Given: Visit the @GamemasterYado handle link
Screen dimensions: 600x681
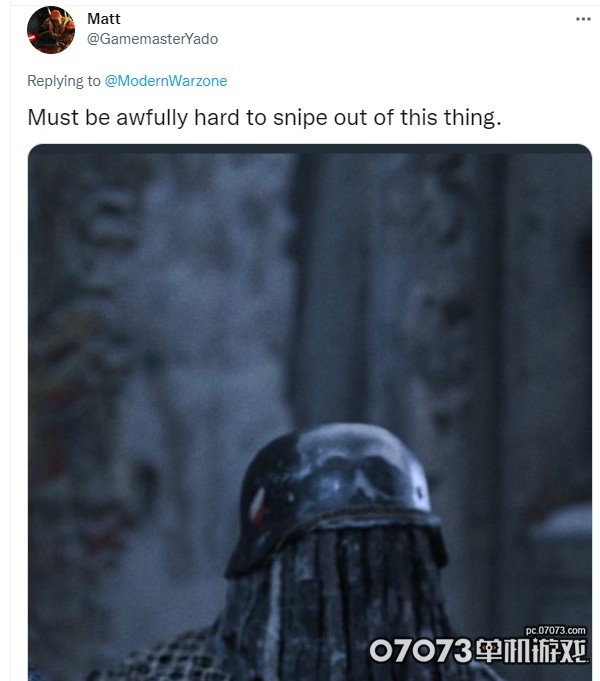Looking at the screenshot, I should (x=152, y=39).
